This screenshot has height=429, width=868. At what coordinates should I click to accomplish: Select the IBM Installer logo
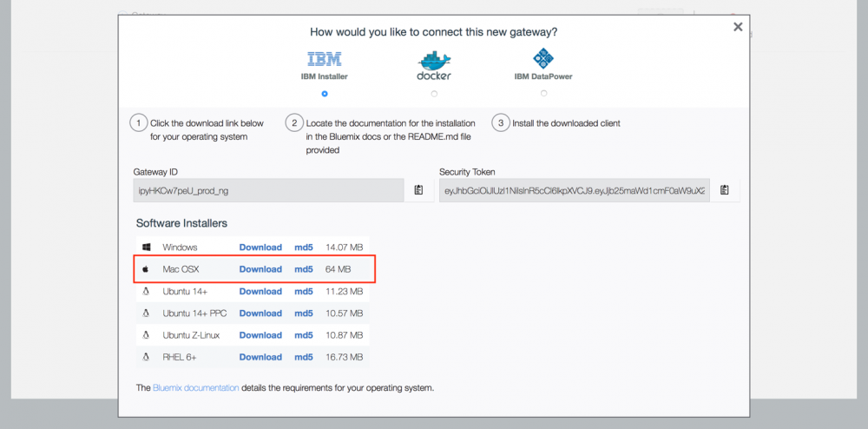(x=324, y=59)
